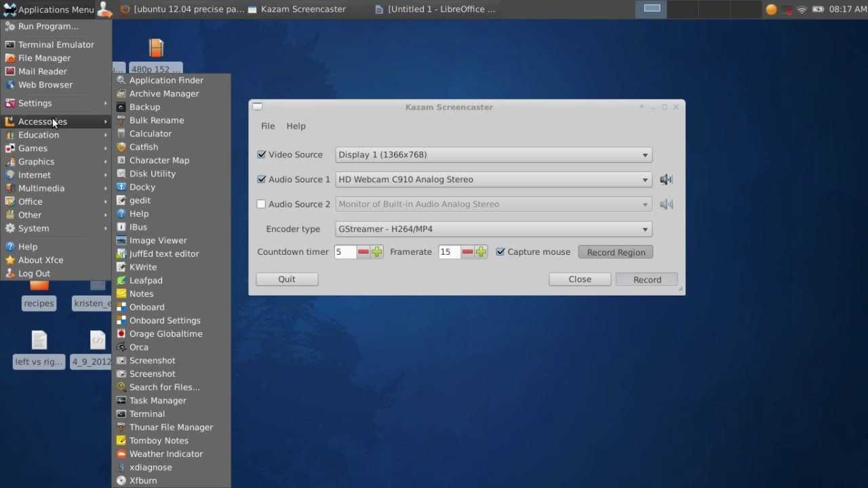The height and width of the screenshot is (488, 868).
Task: Open the Video Source display dropdown
Action: (x=494, y=155)
